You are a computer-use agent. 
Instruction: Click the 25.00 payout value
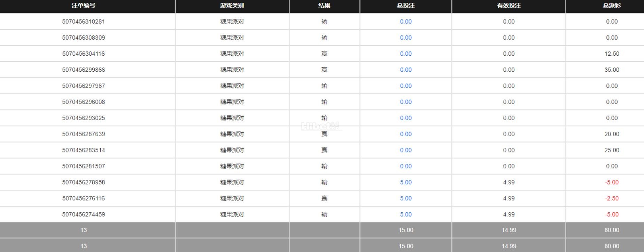click(x=612, y=150)
